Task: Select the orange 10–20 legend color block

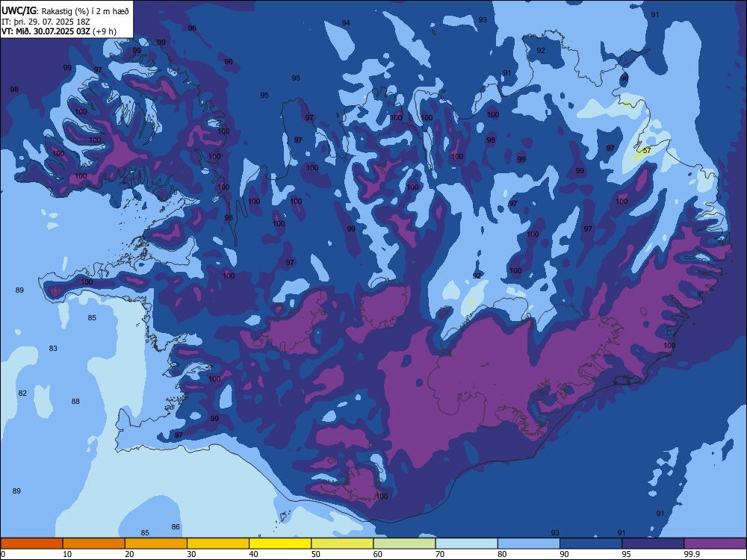Action: 94,544
